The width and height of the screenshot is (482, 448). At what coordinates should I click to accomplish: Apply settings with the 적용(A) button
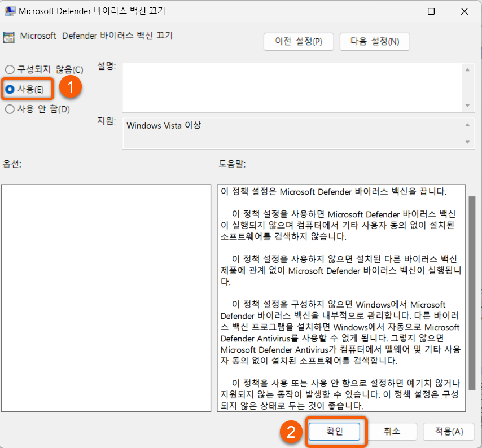pos(449,431)
